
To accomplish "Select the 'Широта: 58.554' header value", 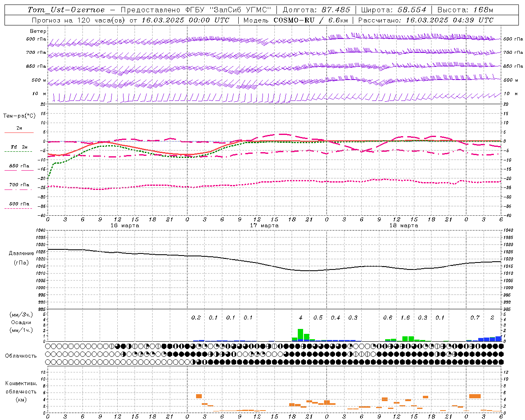I will coord(394,10).
